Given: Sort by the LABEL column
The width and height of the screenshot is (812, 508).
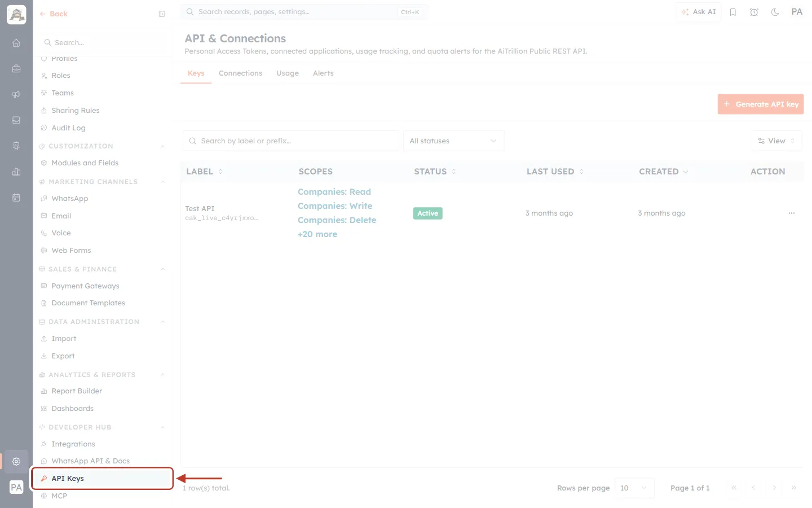Looking at the screenshot, I should click(204, 172).
